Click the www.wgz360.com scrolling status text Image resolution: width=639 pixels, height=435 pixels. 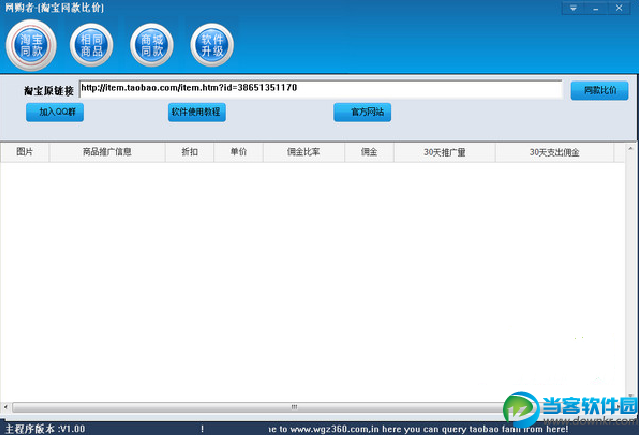coord(418,429)
